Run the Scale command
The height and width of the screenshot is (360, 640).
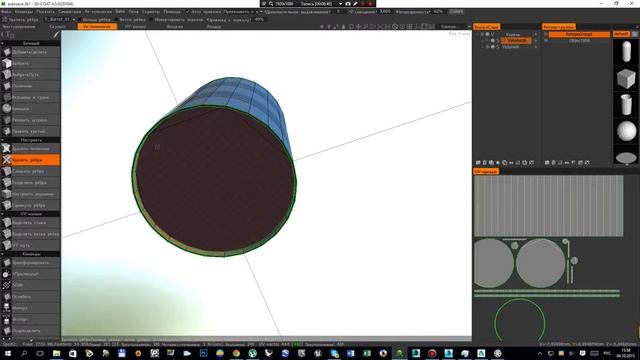[x=30, y=285]
